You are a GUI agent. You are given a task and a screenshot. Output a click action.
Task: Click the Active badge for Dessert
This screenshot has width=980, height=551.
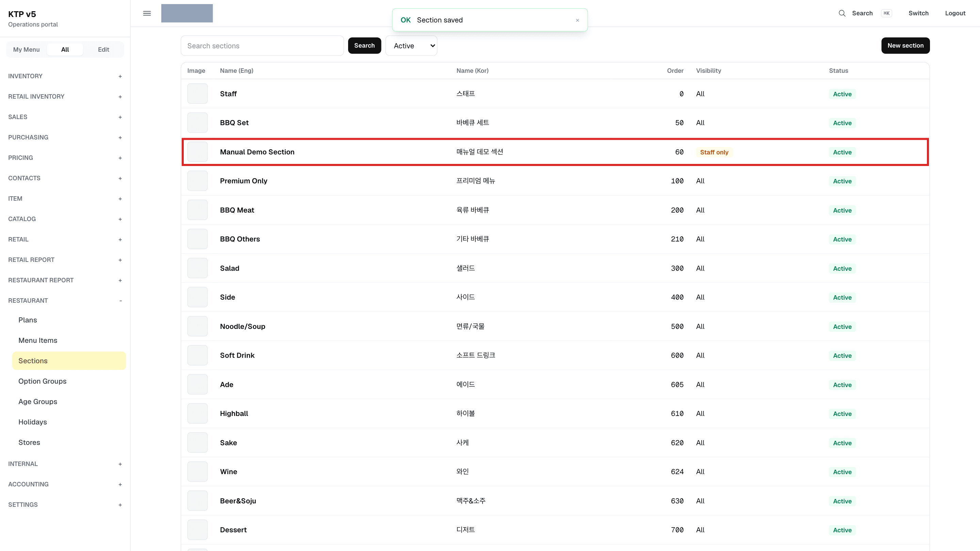(842, 530)
